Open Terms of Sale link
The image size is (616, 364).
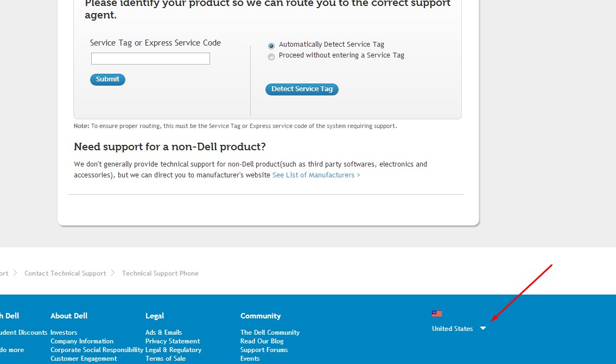tap(166, 359)
